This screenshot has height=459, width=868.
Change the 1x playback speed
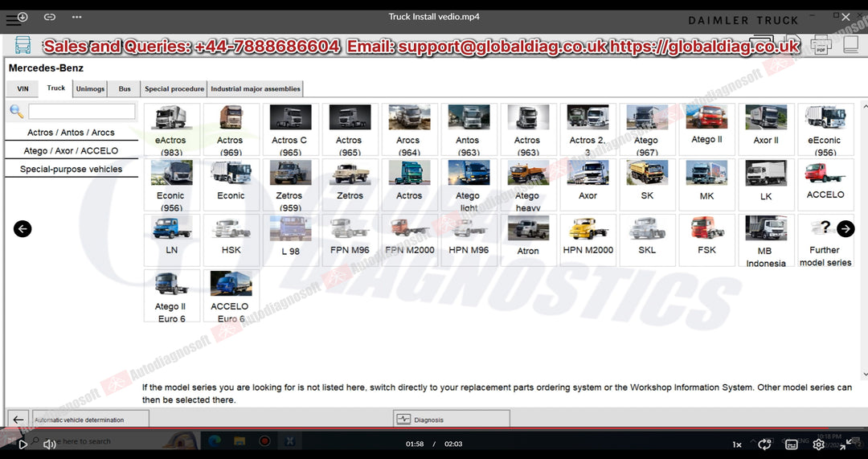tap(737, 445)
